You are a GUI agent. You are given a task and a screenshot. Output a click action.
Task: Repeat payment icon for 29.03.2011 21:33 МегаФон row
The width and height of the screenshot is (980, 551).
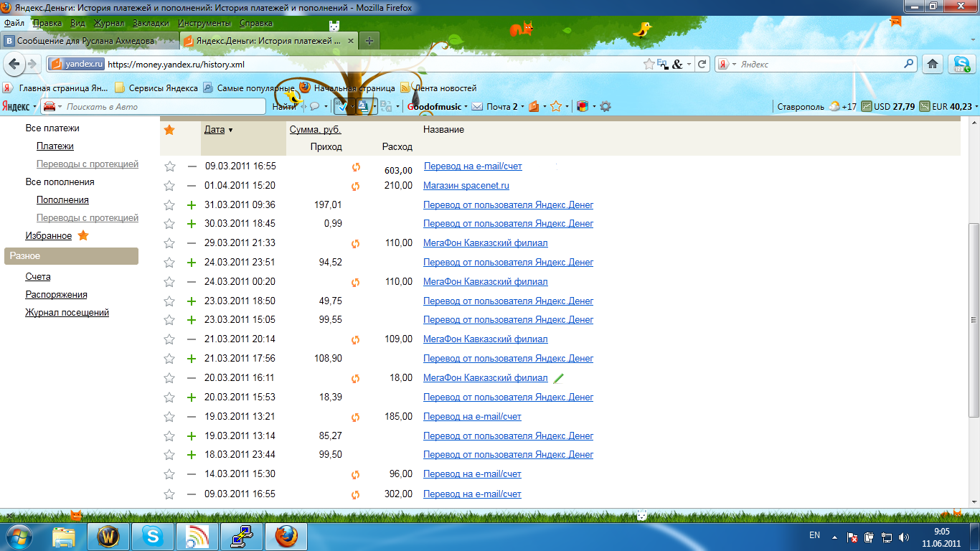pos(355,243)
